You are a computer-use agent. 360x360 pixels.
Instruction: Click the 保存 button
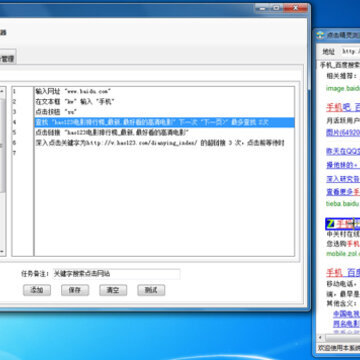pos(75,290)
